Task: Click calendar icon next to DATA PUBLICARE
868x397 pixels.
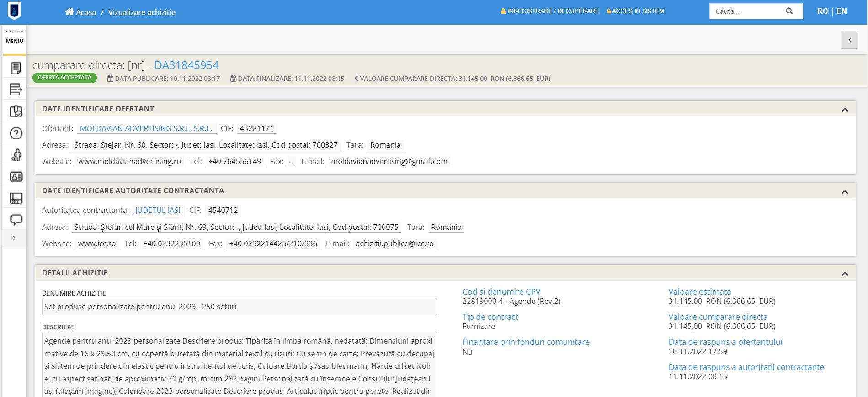Action: tap(110, 79)
